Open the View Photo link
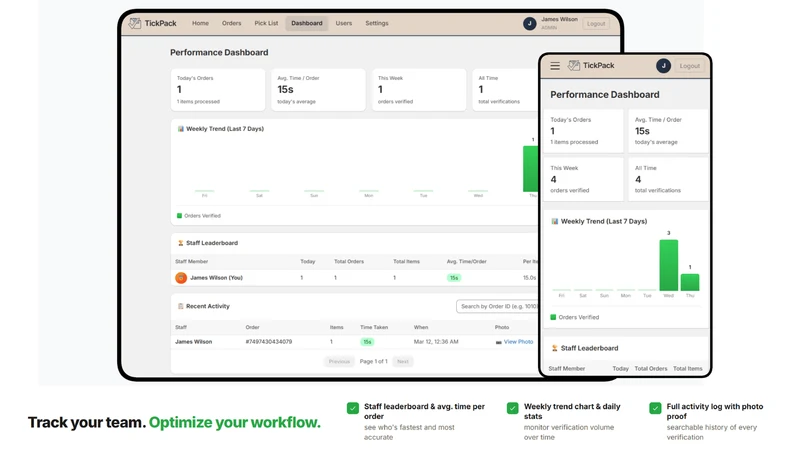800x450 pixels. click(x=518, y=342)
